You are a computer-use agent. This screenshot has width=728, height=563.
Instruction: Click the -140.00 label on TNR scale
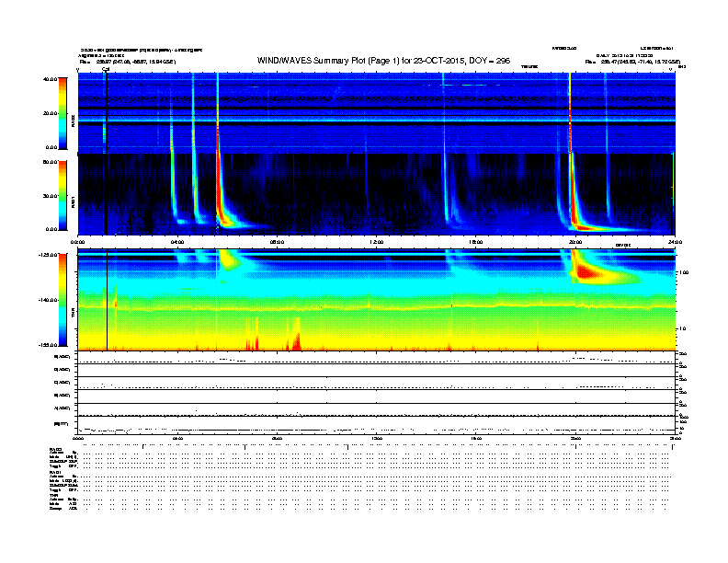click(49, 300)
